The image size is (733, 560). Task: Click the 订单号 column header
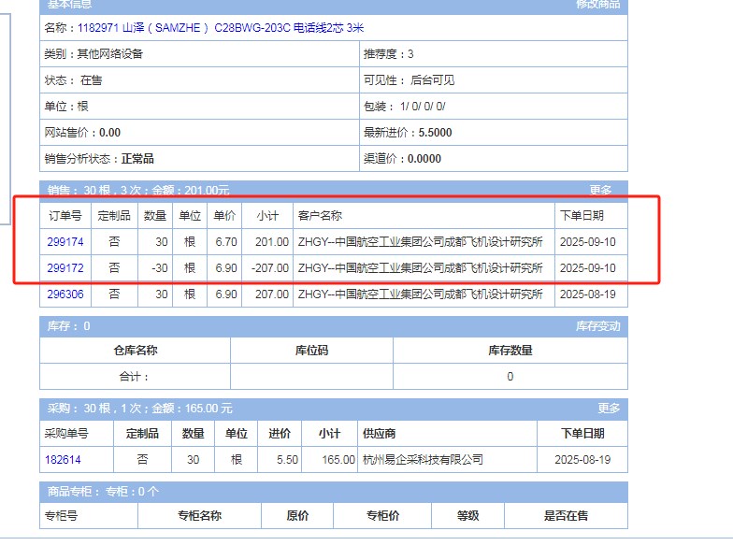coord(65,216)
